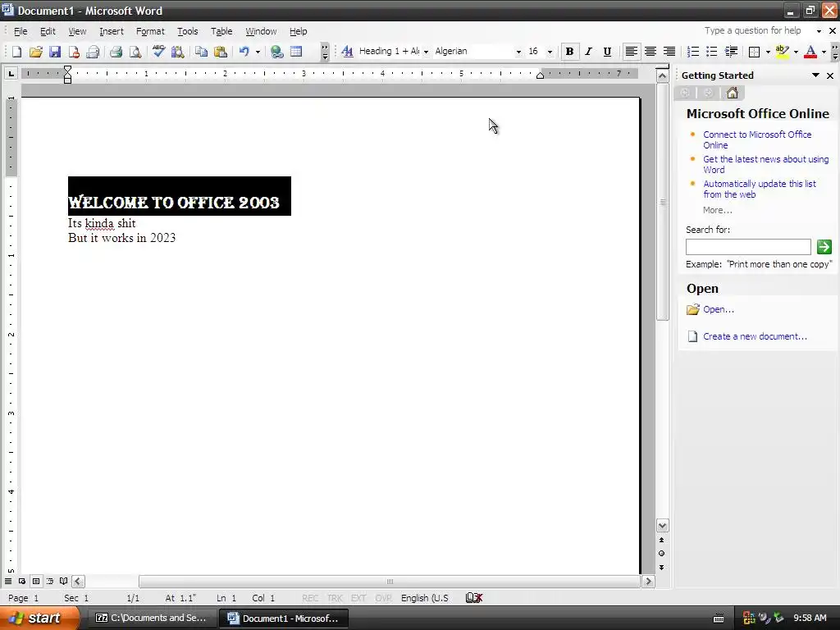Click the Permission icon in the toolbar
The height and width of the screenshot is (630, 840).
(74, 52)
